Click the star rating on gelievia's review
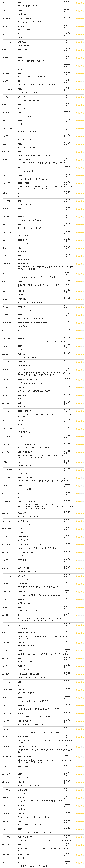Screen dimensions: 85x868 tap(80, 11)
